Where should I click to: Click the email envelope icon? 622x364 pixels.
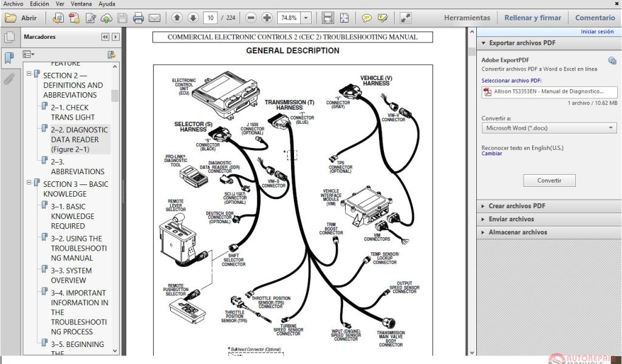point(154,18)
